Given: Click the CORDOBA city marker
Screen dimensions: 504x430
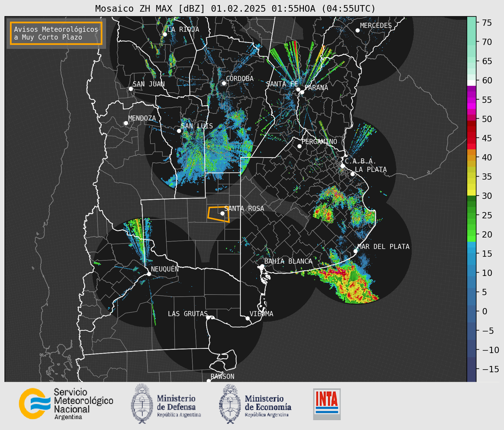Looking at the screenshot, I should coord(224,83).
